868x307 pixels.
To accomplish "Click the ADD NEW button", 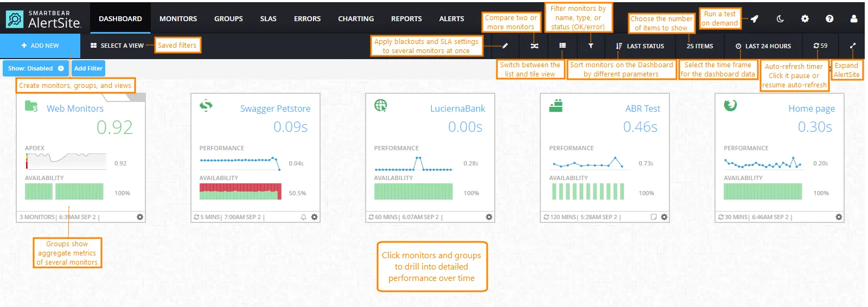I will 40,46.
